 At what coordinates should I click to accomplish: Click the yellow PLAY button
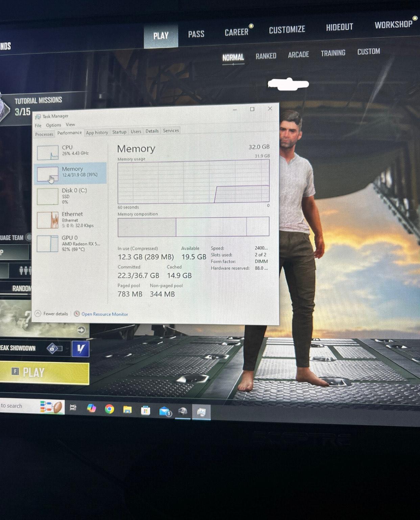tap(44, 373)
